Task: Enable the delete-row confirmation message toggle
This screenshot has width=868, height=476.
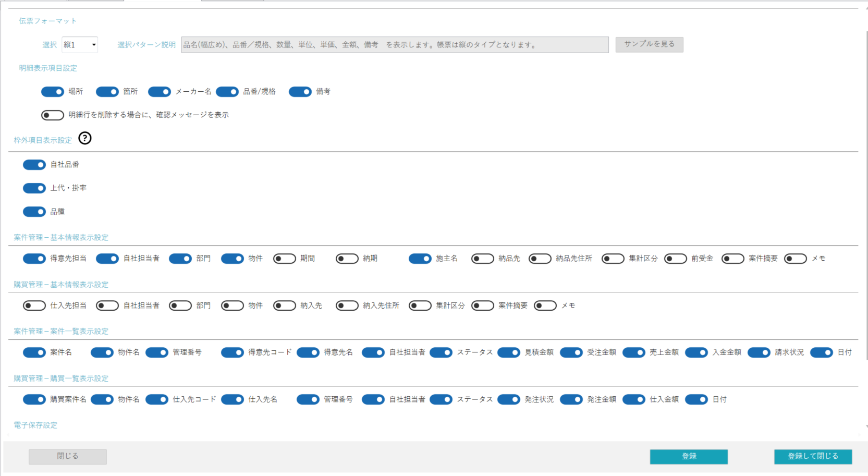Action: coord(53,115)
